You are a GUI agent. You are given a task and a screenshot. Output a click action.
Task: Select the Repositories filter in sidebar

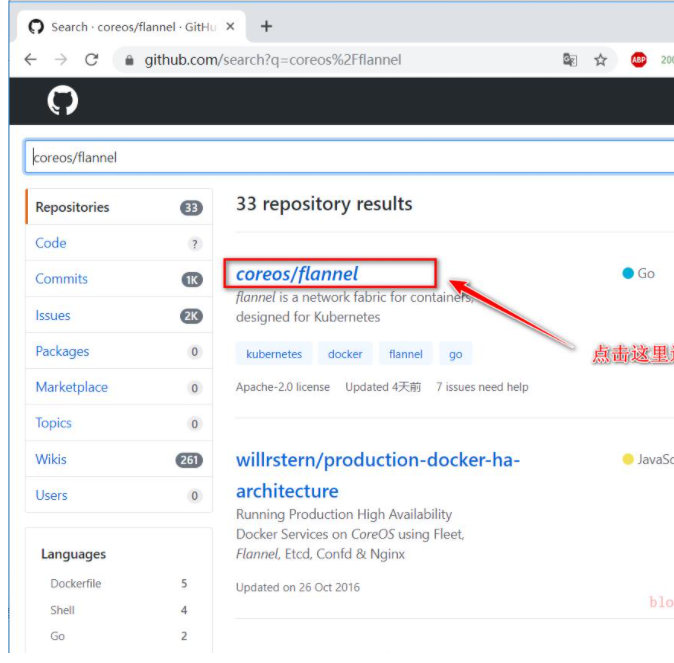click(x=72, y=207)
